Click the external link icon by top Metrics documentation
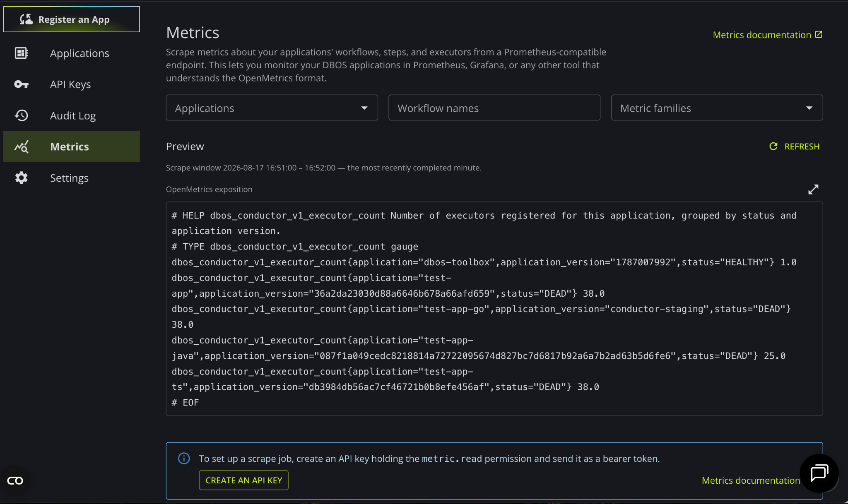The height and width of the screenshot is (504, 848). point(819,34)
